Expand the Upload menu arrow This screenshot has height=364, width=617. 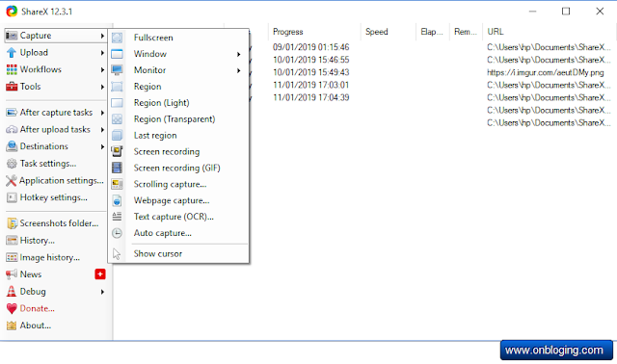[x=102, y=53]
